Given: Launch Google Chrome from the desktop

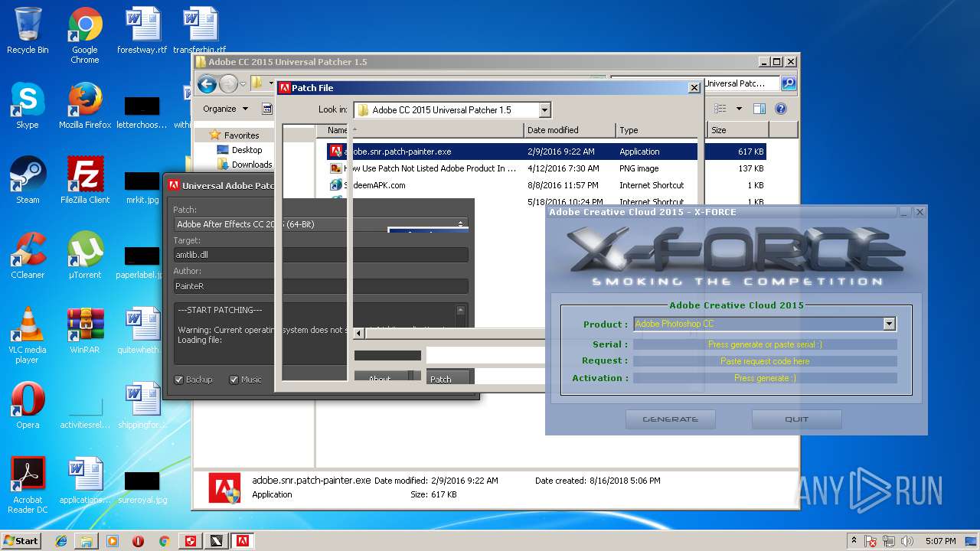Looking at the screenshot, I should (85, 35).
